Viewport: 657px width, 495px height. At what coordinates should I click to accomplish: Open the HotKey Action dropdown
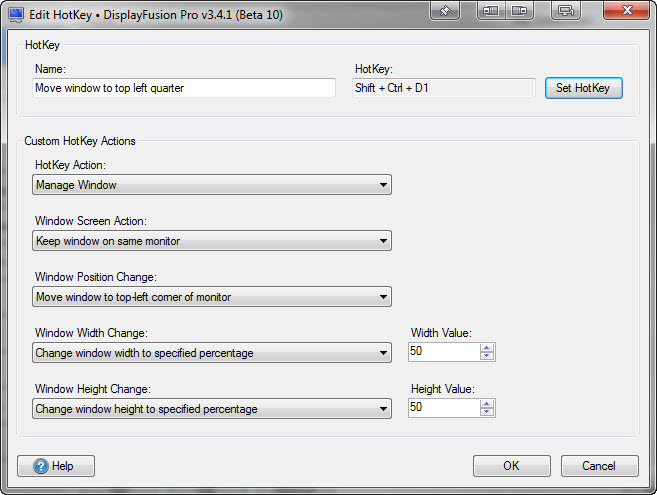[x=212, y=185]
